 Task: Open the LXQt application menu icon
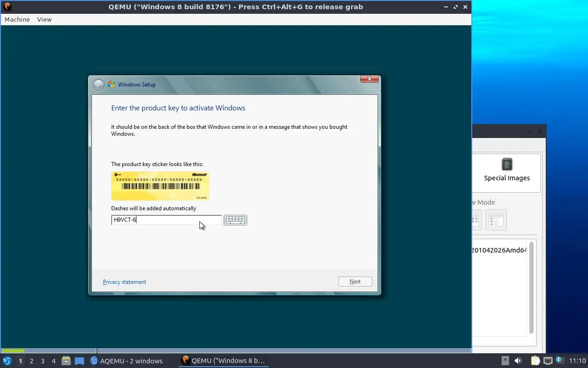coord(7,361)
